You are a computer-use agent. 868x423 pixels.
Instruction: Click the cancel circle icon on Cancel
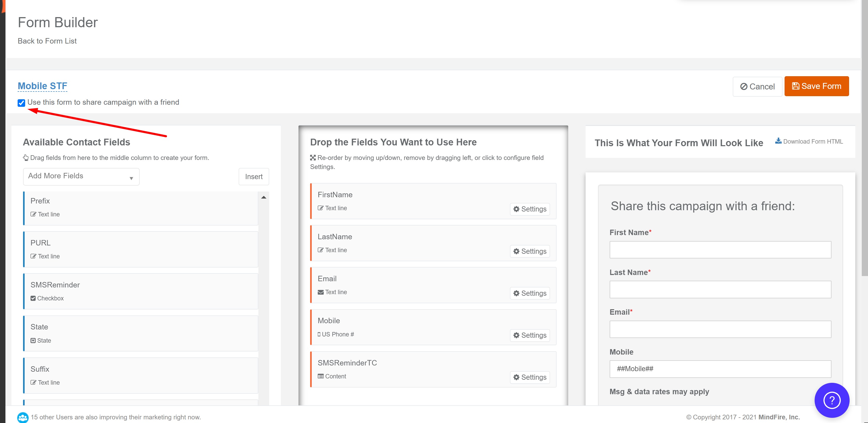click(x=744, y=87)
